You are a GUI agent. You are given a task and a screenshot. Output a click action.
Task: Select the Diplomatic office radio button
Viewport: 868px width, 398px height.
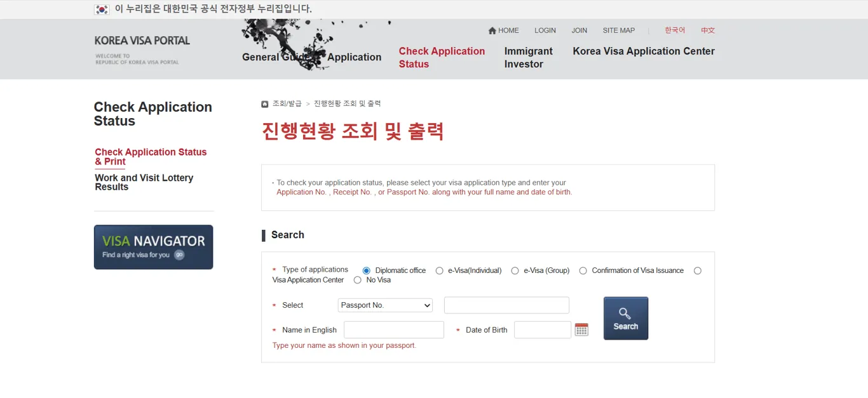(366, 270)
